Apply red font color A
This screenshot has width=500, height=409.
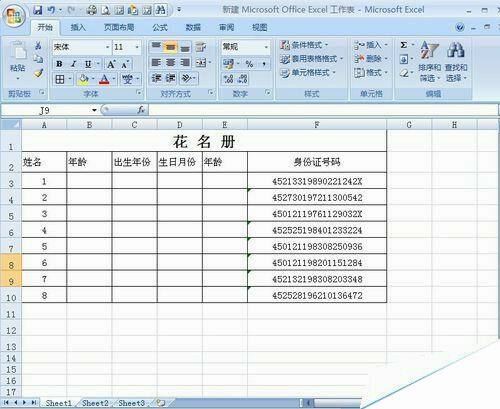click(104, 79)
